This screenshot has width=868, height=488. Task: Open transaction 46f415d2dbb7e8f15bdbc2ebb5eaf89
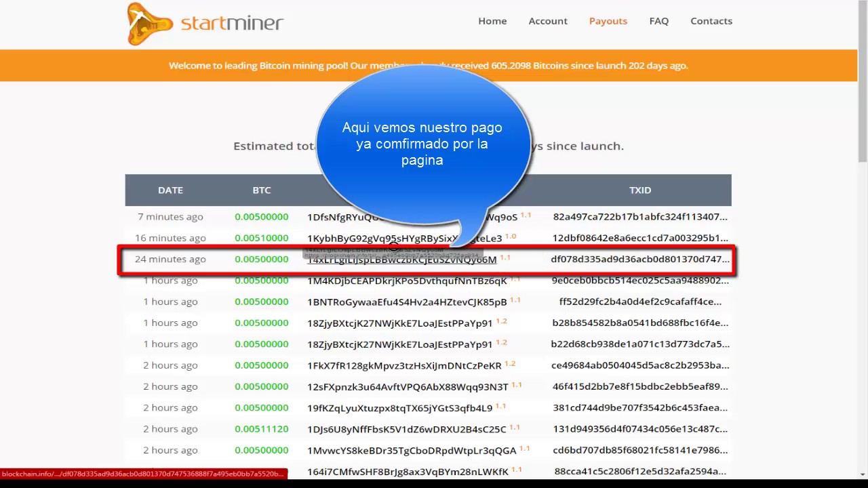pyautogui.click(x=640, y=386)
